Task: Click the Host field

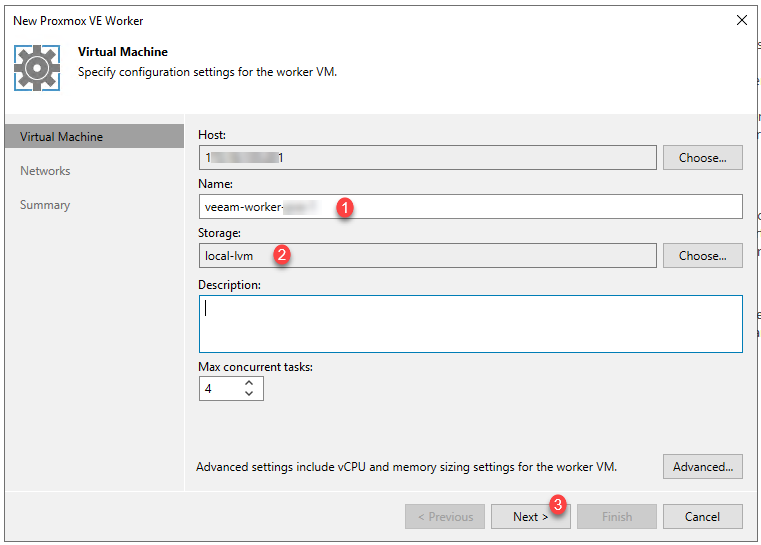Action: pyautogui.click(x=428, y=158)
